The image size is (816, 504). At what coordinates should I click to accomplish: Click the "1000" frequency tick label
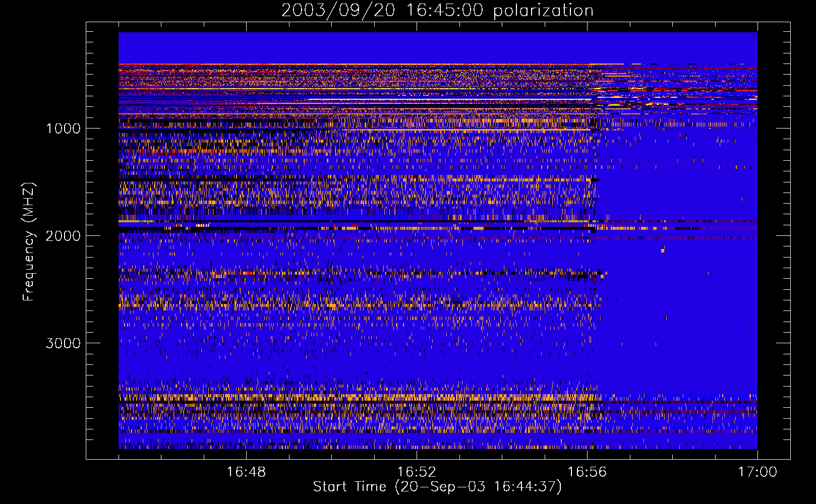pos(63,129)
